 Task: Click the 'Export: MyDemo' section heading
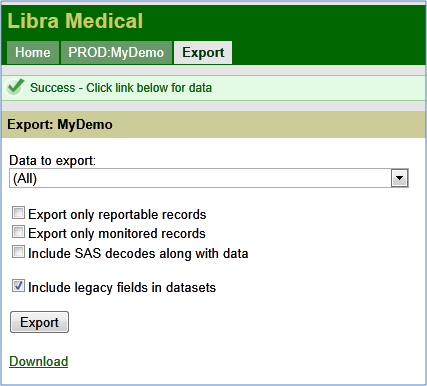(60, 125)
